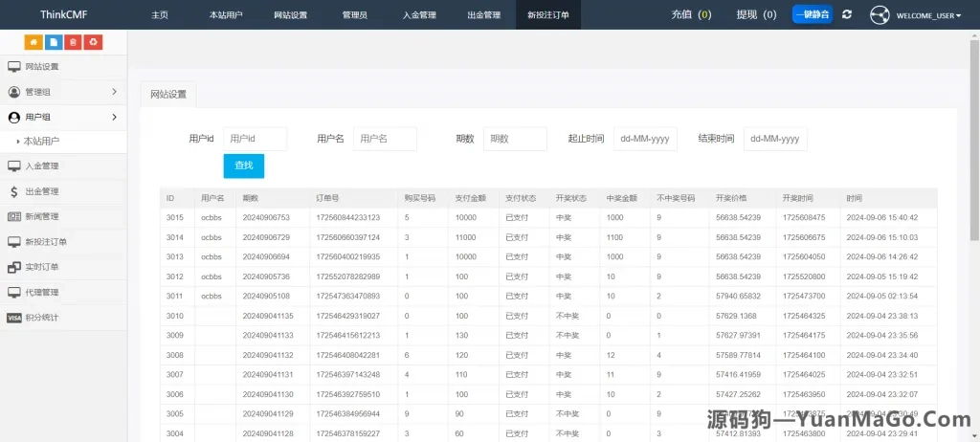Click the 一键静音 button
Image resolution: width=980 pixels, height=442 pixels.
point(813,14)
